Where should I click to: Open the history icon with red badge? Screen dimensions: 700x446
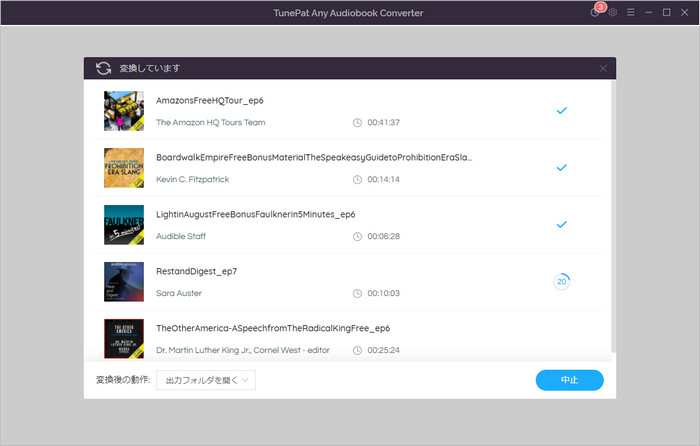(596, 12)
